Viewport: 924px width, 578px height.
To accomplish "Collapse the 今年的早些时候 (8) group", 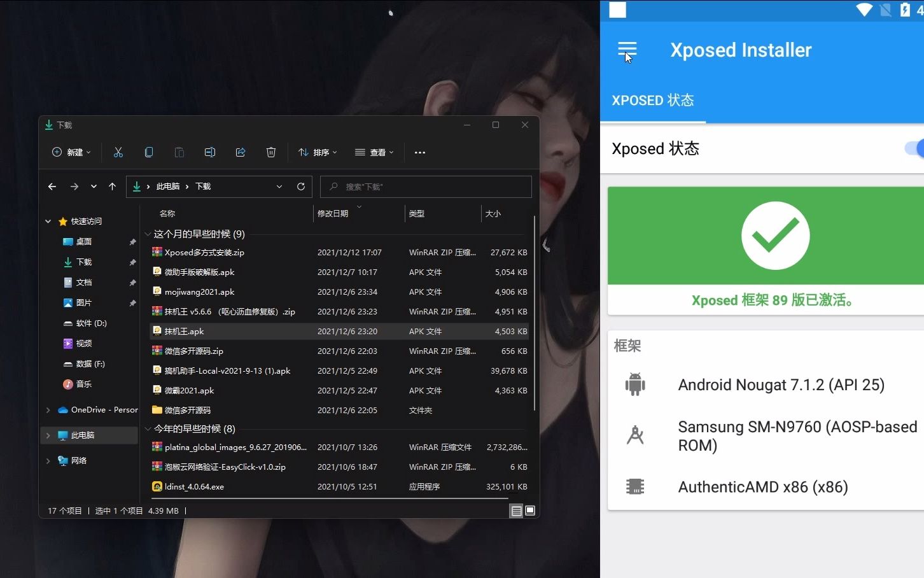I will [148, 429].
